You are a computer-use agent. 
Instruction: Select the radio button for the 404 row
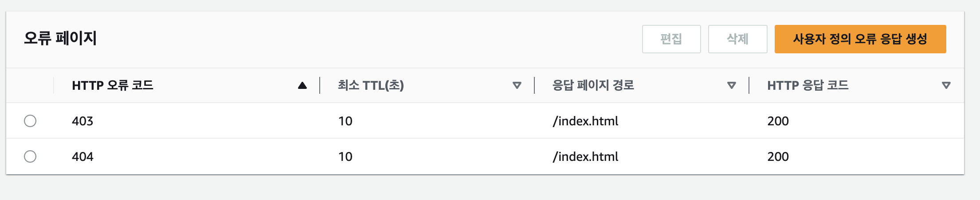point(30,156)
